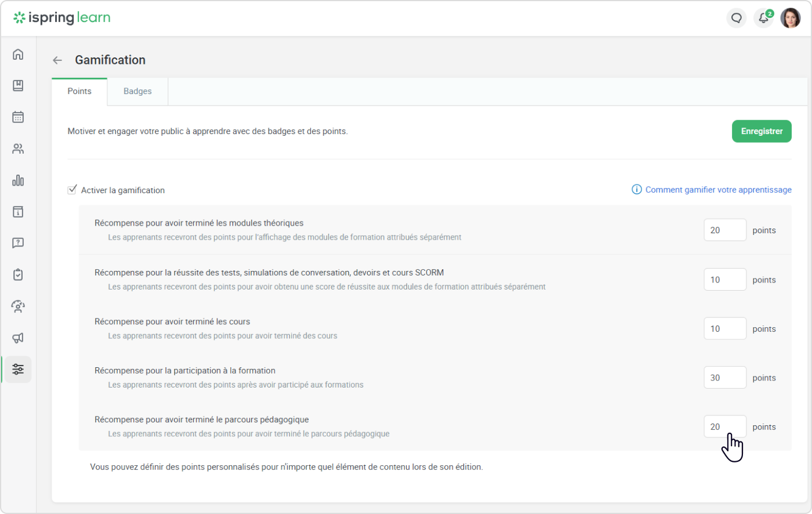812x514 pixels.
Task: Click text Récompense pour avoir terminé le parcours pédagogique
Action: pyautogui.click(x=202, y=419)
